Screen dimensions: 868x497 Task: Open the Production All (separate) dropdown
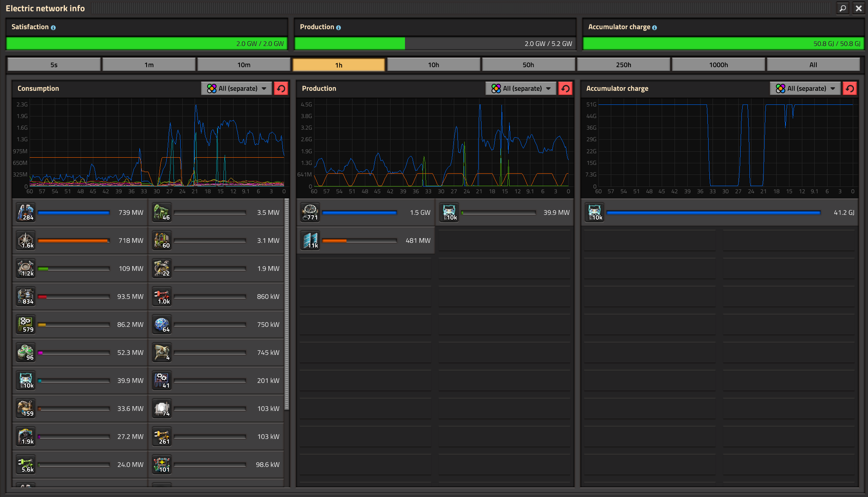[521, 88]
